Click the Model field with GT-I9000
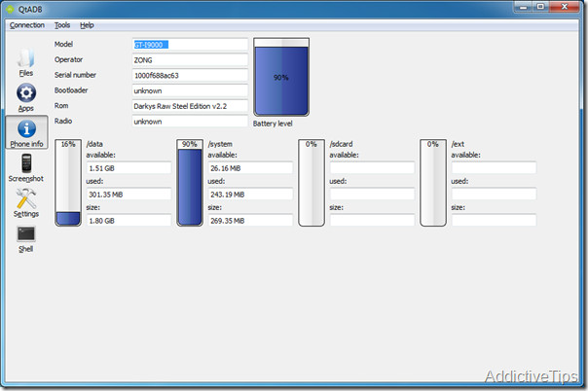Viewport: 588px width, 391px height. point(190,45)
